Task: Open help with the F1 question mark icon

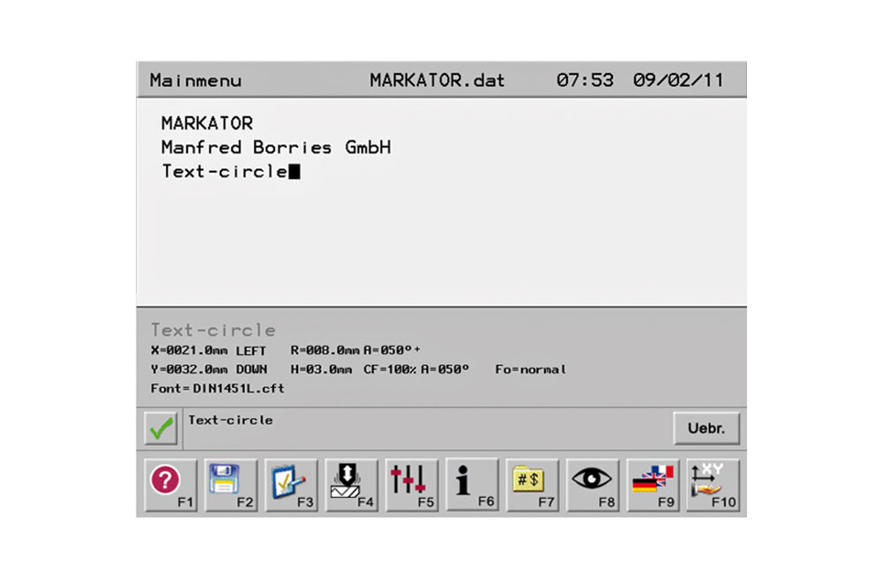Action: tap(171, 485)
